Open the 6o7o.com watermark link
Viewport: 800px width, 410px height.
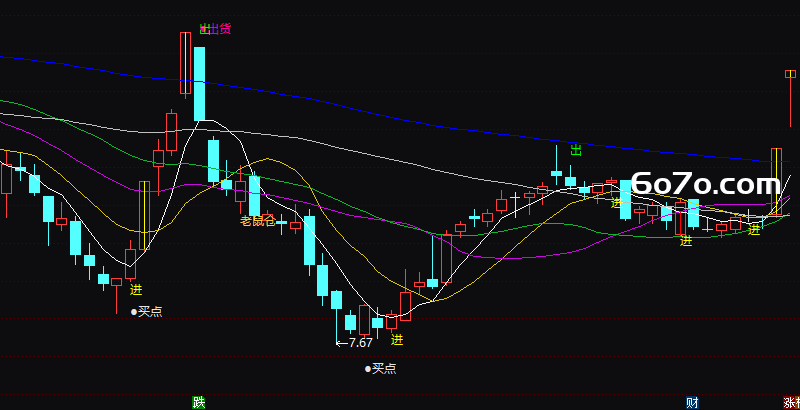[706, 185]
